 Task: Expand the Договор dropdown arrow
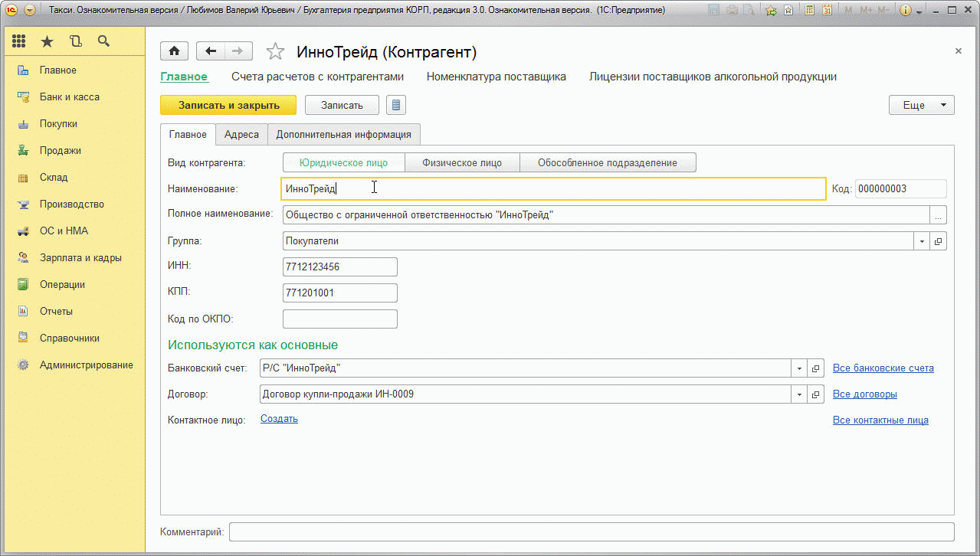pos(799,394)
